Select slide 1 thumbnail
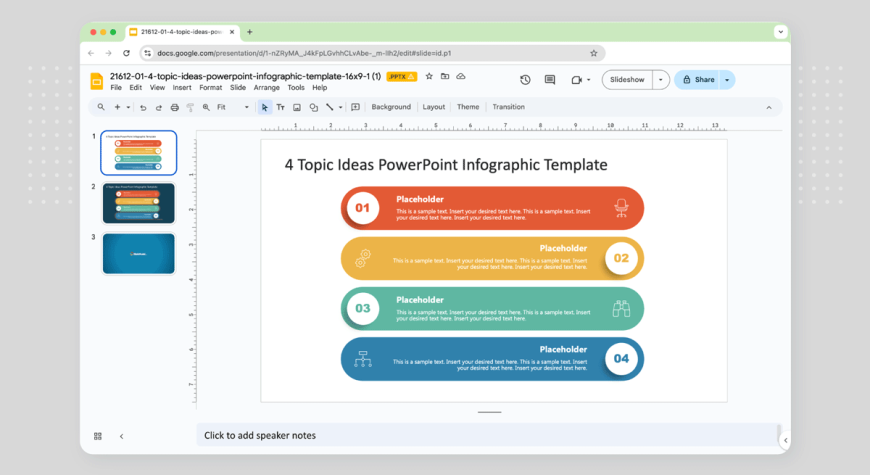The image size is (870, 475). [139, 153]
